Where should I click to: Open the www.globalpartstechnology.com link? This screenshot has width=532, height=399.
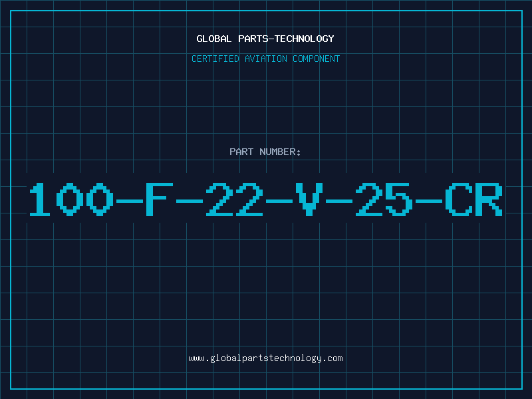click(x=265, y=358)
